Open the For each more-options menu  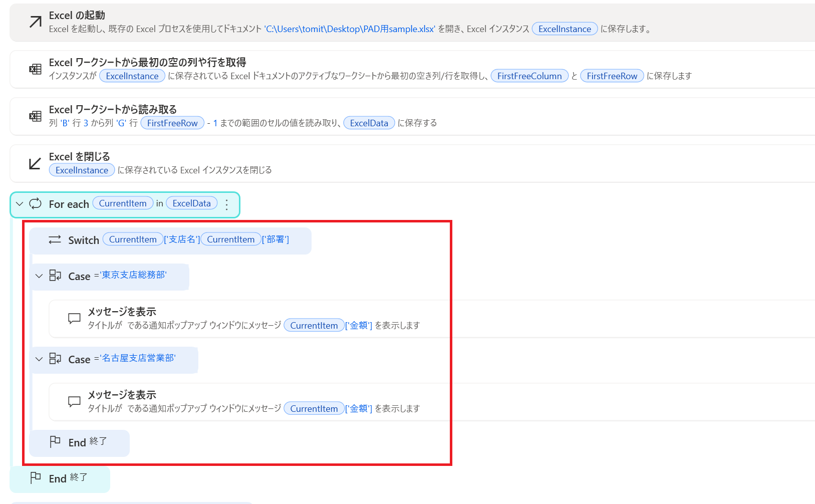[x=227, y=204]
